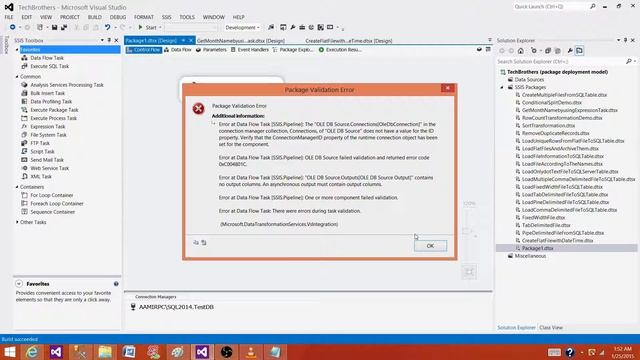The image size is (640, 360).
Task: Click the Script Task icon
Action: point(24,151)
